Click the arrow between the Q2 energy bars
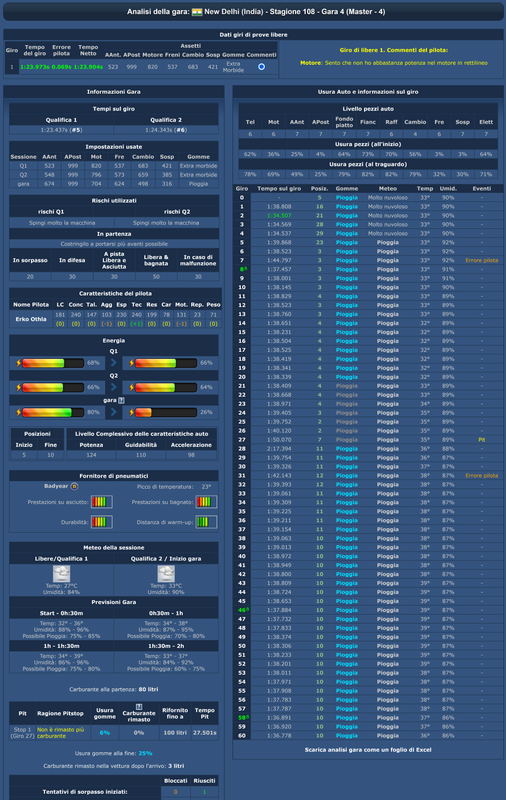The width and height of the screenshot is (506, 800). [x=114, y=387]
